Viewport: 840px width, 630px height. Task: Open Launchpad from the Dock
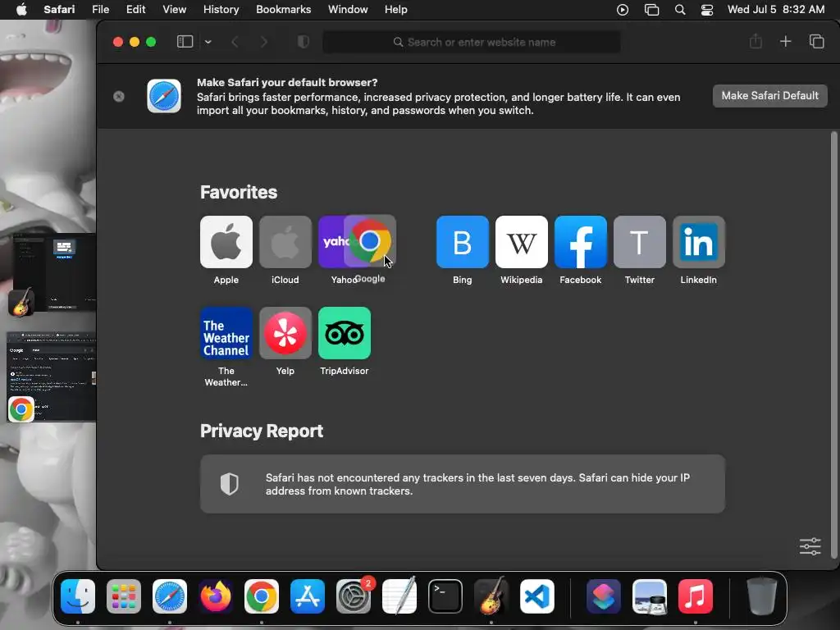click(x=124, y=596)
